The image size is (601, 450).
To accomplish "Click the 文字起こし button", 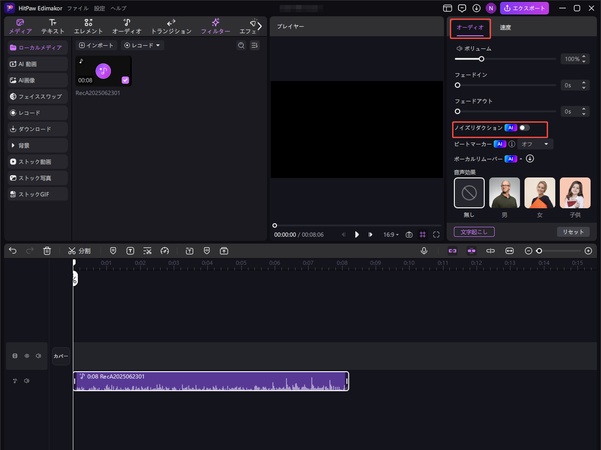I will (x=474, y=232).
